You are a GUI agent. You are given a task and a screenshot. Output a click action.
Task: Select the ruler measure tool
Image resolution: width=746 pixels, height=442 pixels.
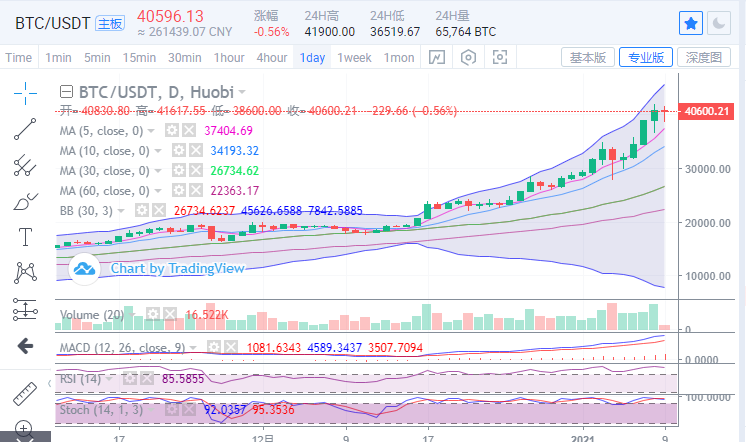tap(25, 393)
